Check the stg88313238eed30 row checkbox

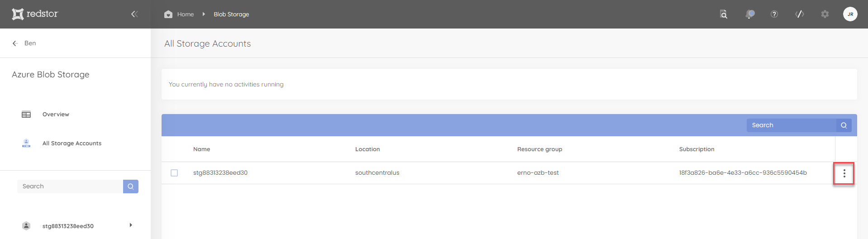point(174,173)
